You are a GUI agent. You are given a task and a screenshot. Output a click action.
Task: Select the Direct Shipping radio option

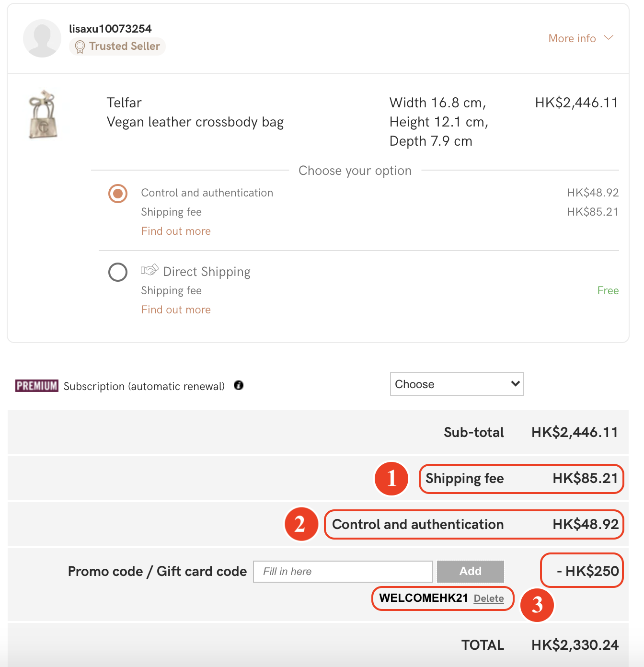[118, 272]
